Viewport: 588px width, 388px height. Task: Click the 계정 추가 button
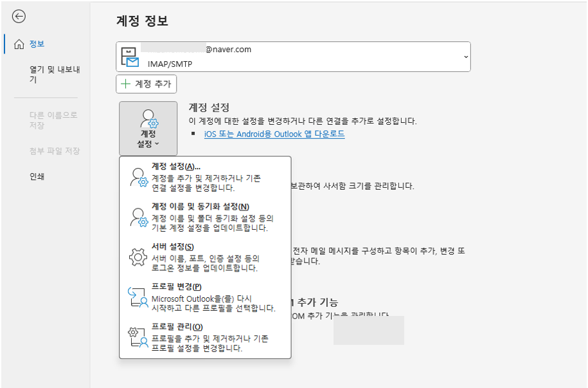click(147, 84)
